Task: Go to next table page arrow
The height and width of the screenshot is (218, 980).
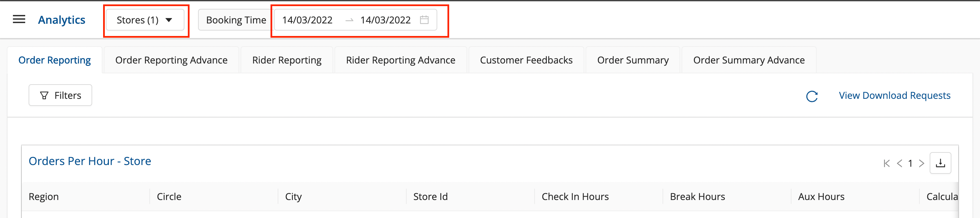Action: tap(921, 163)
